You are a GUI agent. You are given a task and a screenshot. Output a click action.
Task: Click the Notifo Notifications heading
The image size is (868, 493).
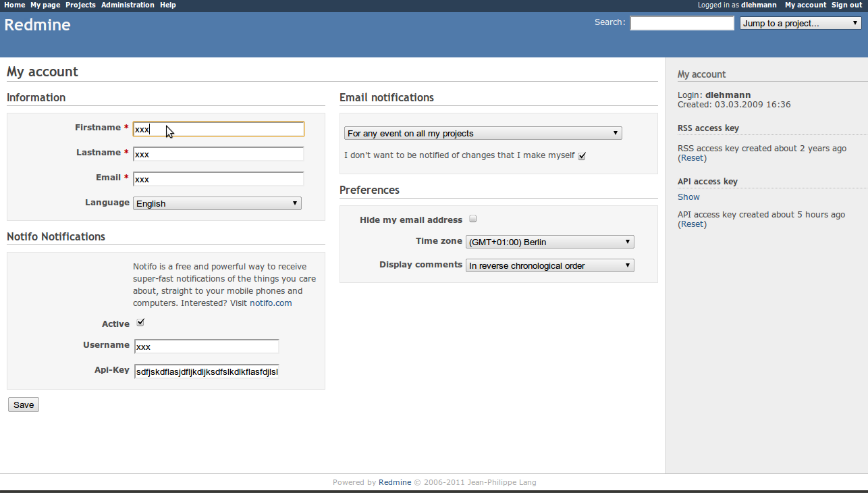[56, 236]
